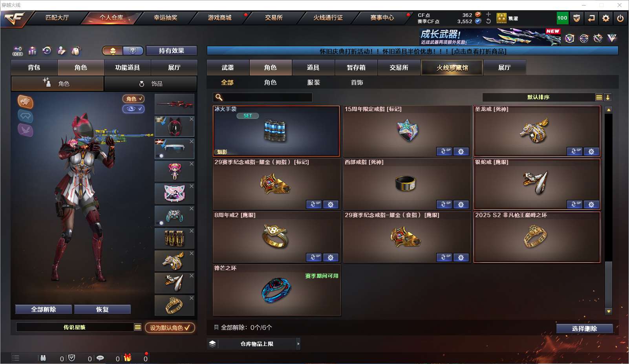Click the 选择删除 button

pos(585,329)
